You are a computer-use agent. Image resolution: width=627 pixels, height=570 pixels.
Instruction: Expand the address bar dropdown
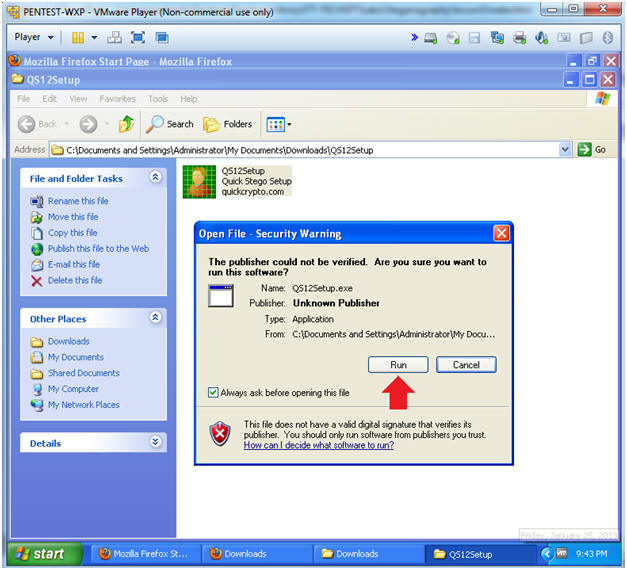coord(564,150)
